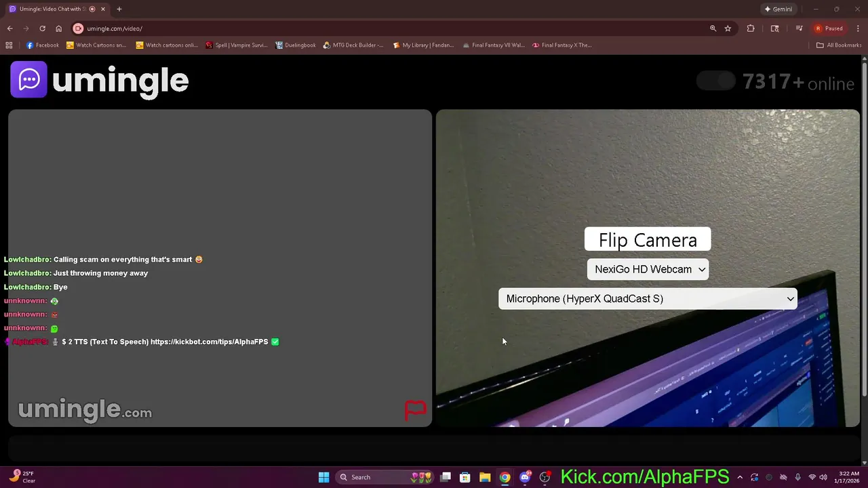Open the Duelingbook bookmark
Screen dimensions: 868x488
click(296, 45)
